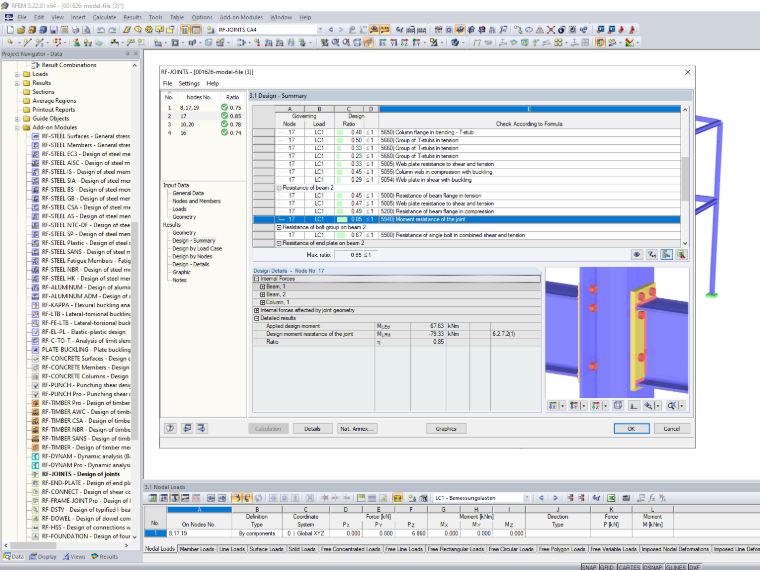This screenshot has height=570, width=760.
Task: Open the RF-JOINTS CA4 case dropdown
Action: pos(320,30)
